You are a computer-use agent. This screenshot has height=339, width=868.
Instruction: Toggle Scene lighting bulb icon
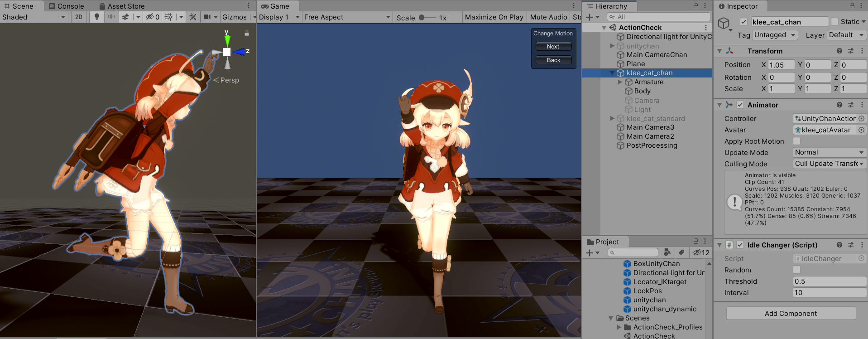[x=96, y=17]
